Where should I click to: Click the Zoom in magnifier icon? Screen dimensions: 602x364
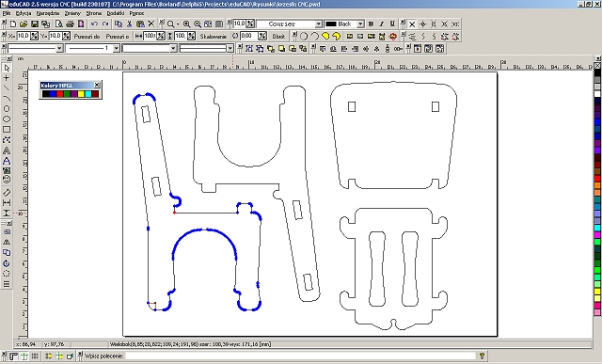point(186,24)
